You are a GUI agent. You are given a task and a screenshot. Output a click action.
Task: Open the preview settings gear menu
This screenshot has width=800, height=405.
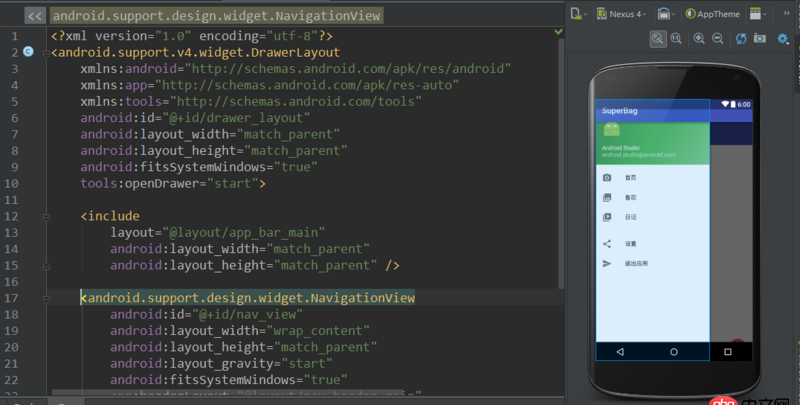click(783, 39)
